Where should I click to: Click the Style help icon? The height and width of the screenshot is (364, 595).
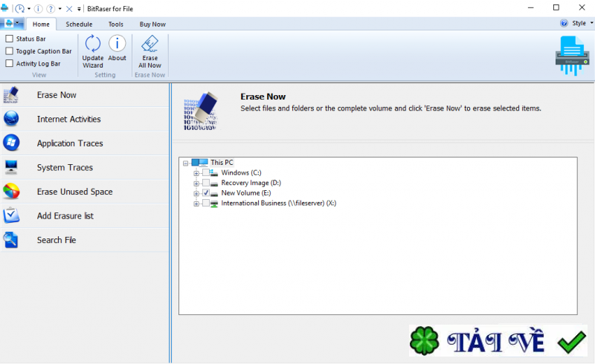(x=564, y=23)
